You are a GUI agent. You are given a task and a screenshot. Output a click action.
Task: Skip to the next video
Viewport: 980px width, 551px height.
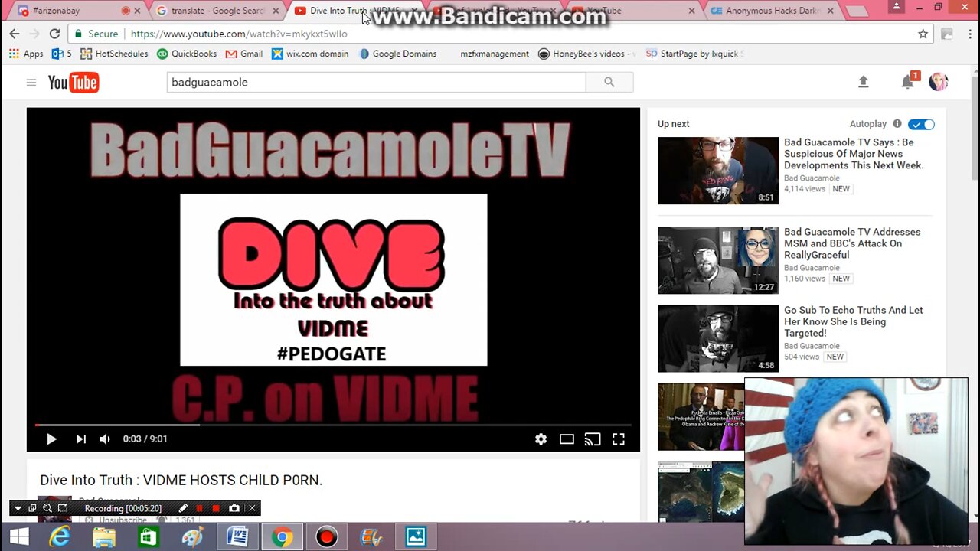pyautogui.click(x=81, y=439)
